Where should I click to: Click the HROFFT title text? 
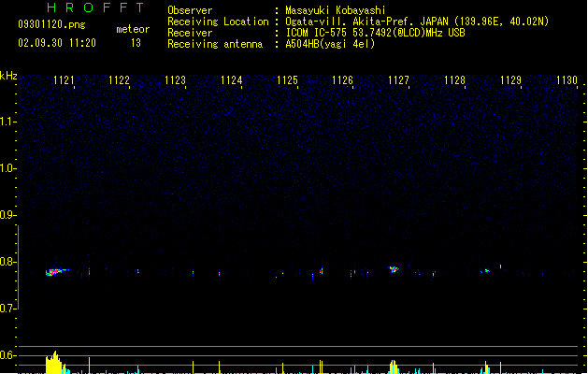[x=96, y=7]
